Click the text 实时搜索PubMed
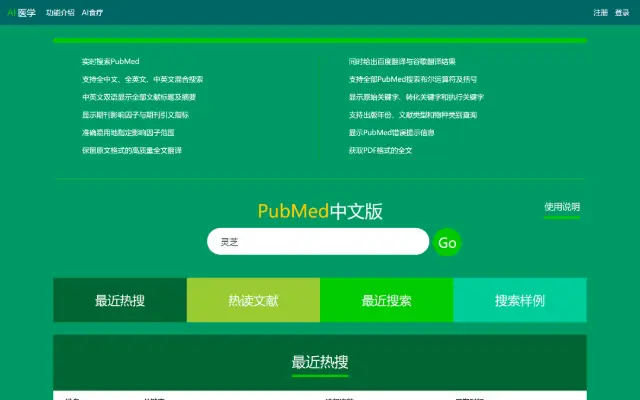Image resolution: width=640 pixels, height=400 pixels. point(111,62)
